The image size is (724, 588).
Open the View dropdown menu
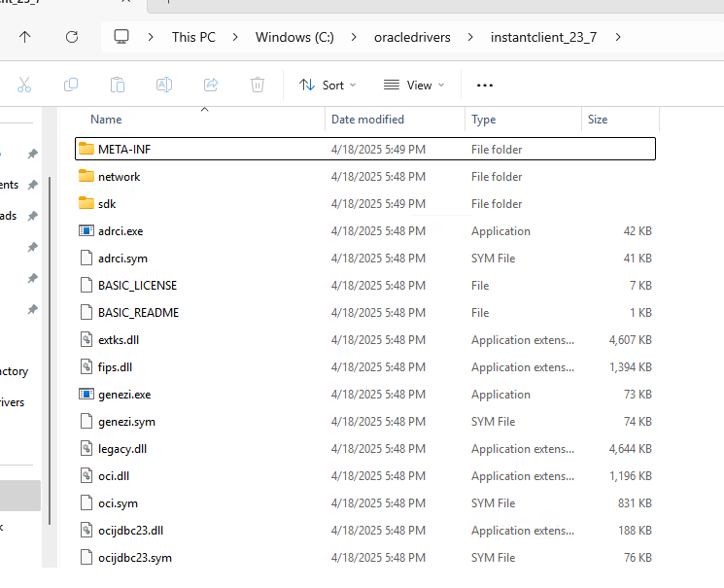click(x=414, y=85)
